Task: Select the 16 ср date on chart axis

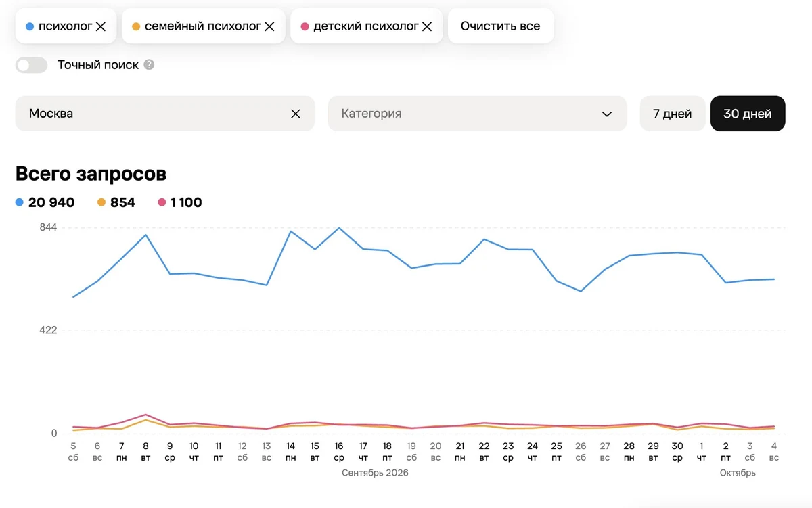Action: tap(339, 452)
